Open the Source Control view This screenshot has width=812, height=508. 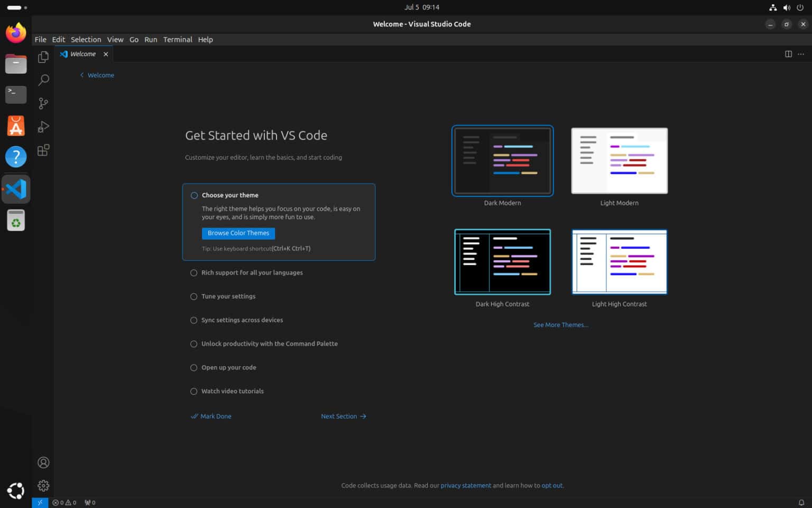43,103
